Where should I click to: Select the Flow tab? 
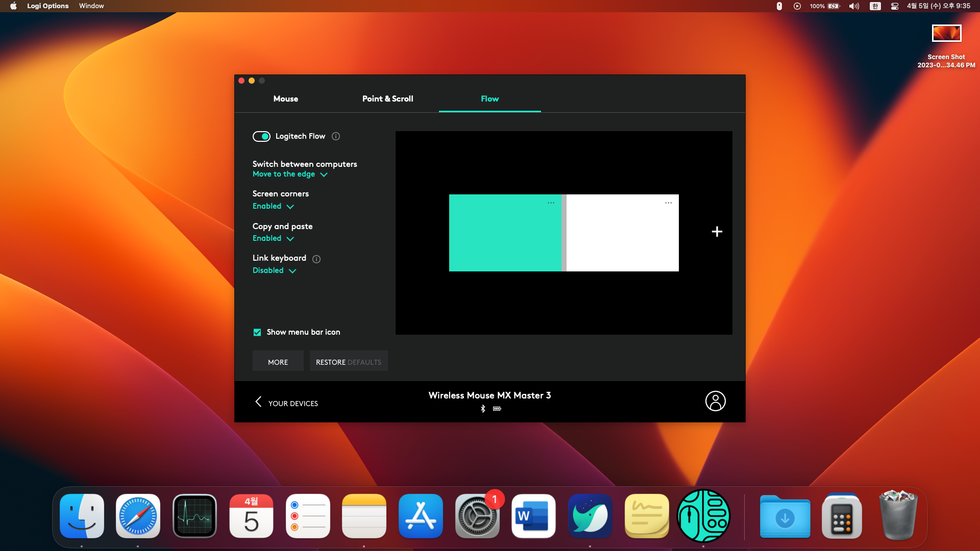click(x=490, y=99)
